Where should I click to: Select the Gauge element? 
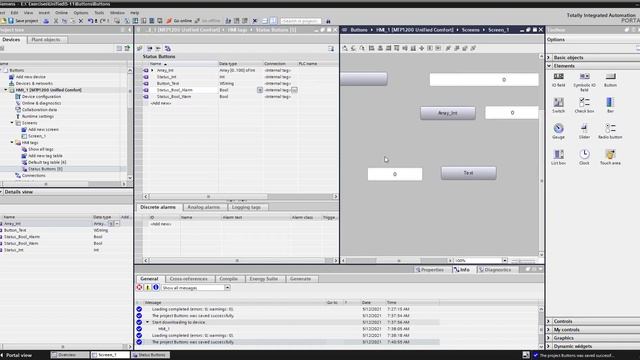tap(558, 131)
